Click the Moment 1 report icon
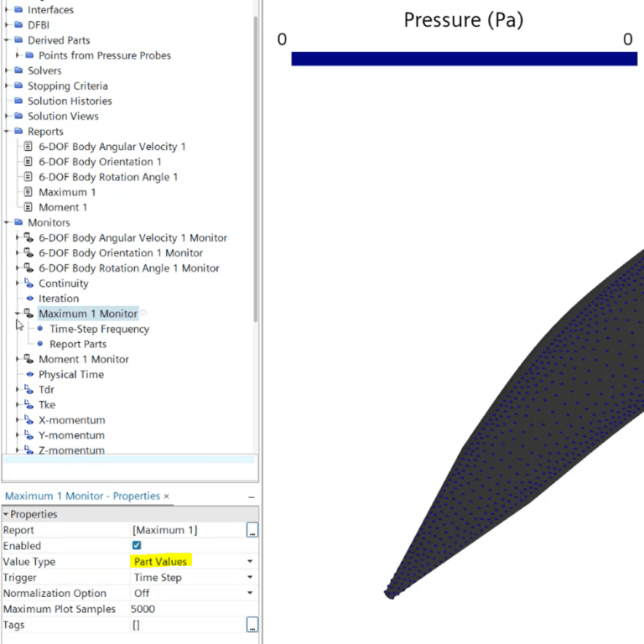This screenshot has width=644, height=644. tap(28, 207)
